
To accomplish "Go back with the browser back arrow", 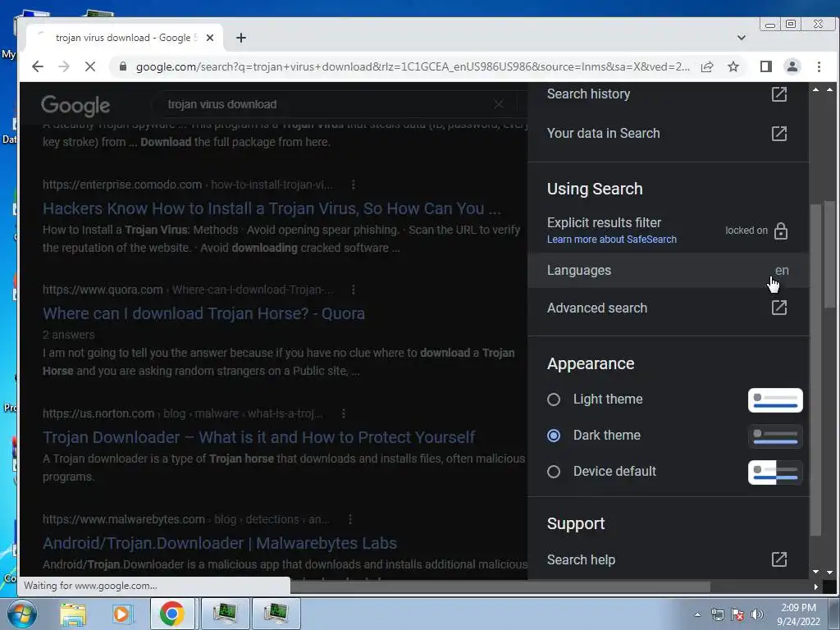I will point(37,66).
